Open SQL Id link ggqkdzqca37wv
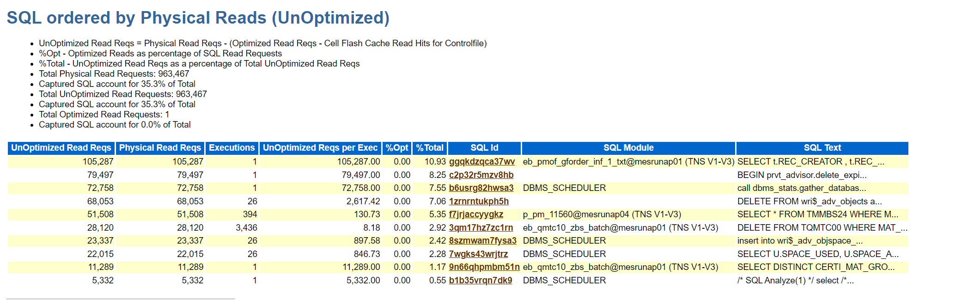 [481, 162]
